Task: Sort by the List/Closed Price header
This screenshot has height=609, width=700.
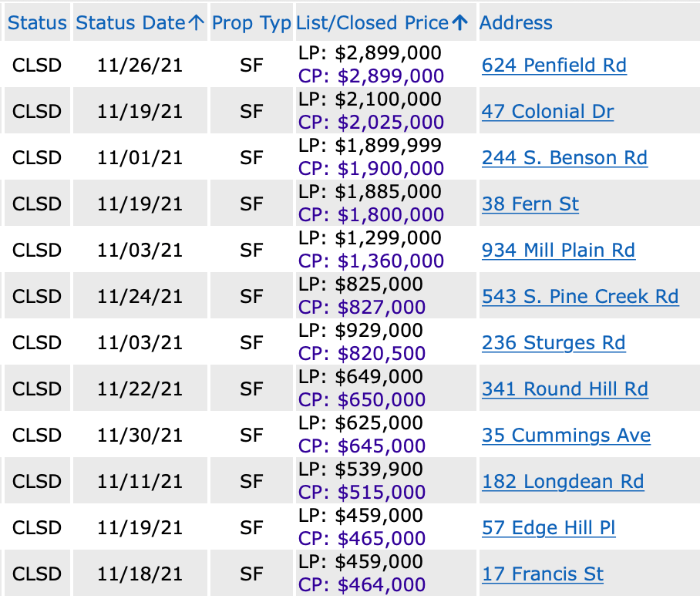Action: click(x=373, y=23)
